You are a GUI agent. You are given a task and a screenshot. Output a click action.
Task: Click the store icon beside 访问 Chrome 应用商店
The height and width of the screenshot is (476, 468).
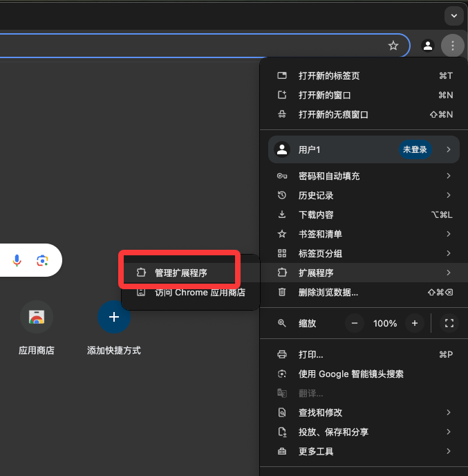point(141,293)
